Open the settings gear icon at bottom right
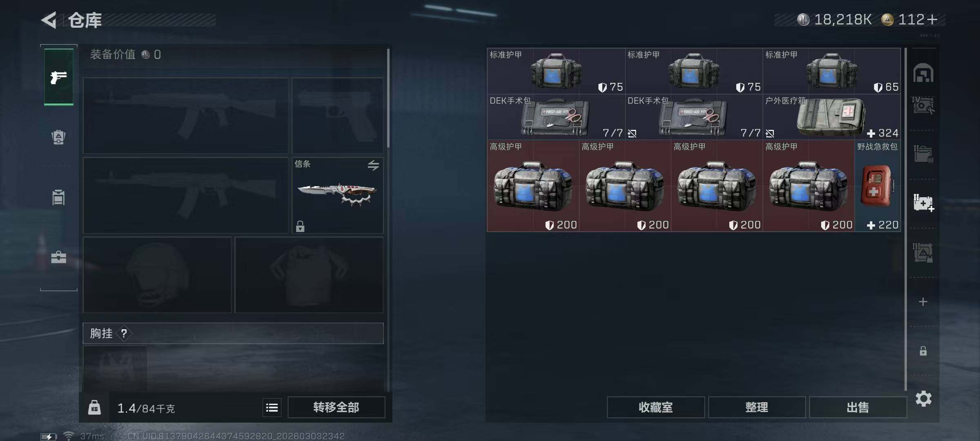Screen dimensions: 980x441 click(924, 399)
